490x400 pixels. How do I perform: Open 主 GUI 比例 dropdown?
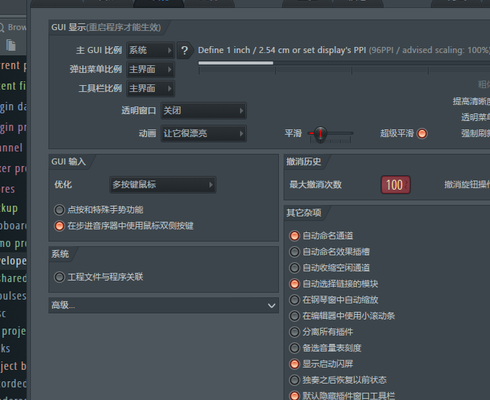(150, 50)
